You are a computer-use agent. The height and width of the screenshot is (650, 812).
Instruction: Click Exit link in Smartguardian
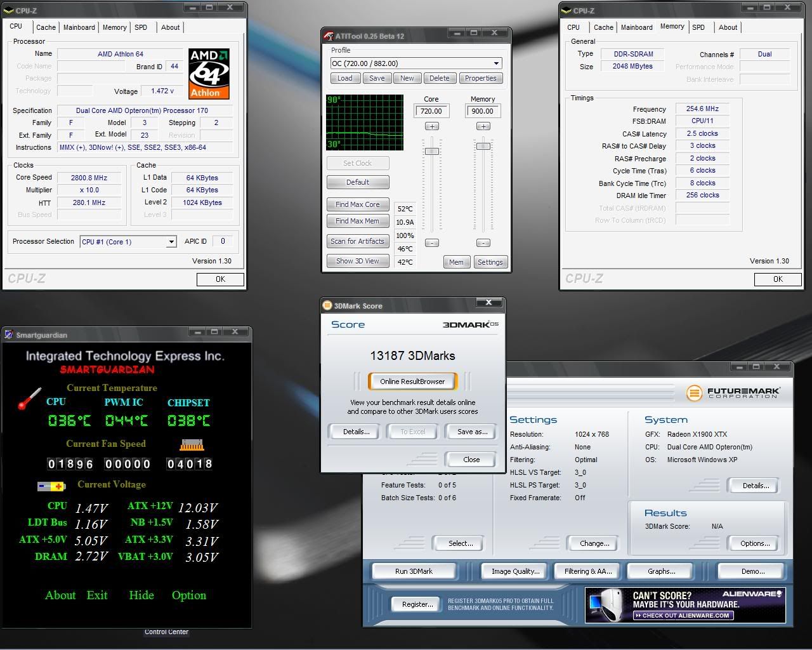[x=97, y=595]
